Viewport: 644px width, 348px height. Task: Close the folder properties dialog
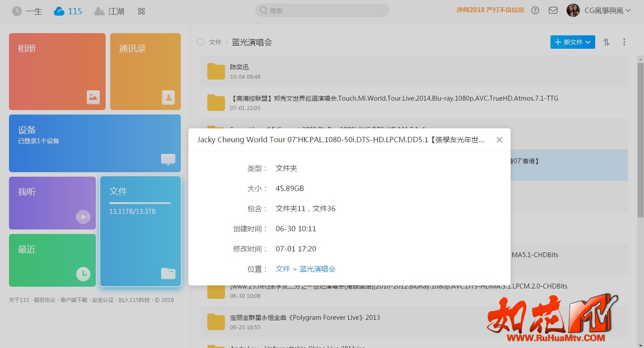point(499,140)
